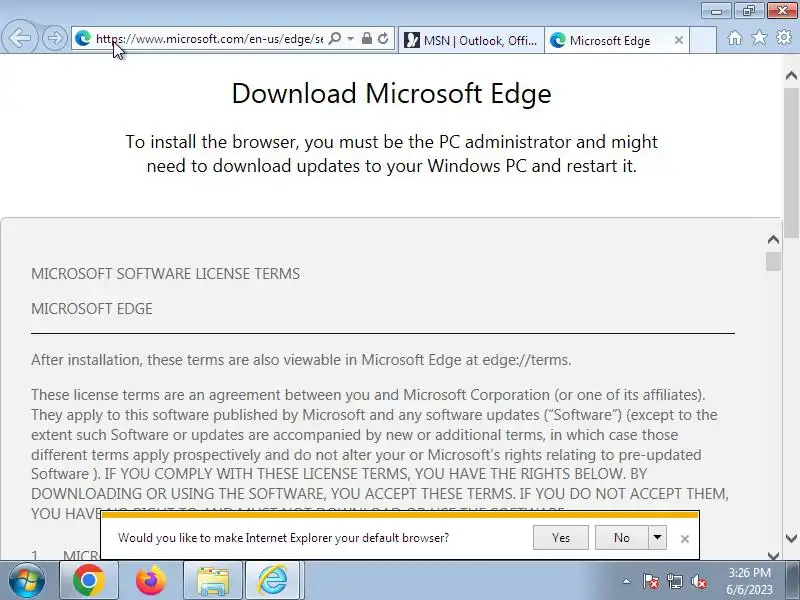Screen dimensions: 800x600
Task: Open the network status tray icon
Action: [x=674, y=581]
